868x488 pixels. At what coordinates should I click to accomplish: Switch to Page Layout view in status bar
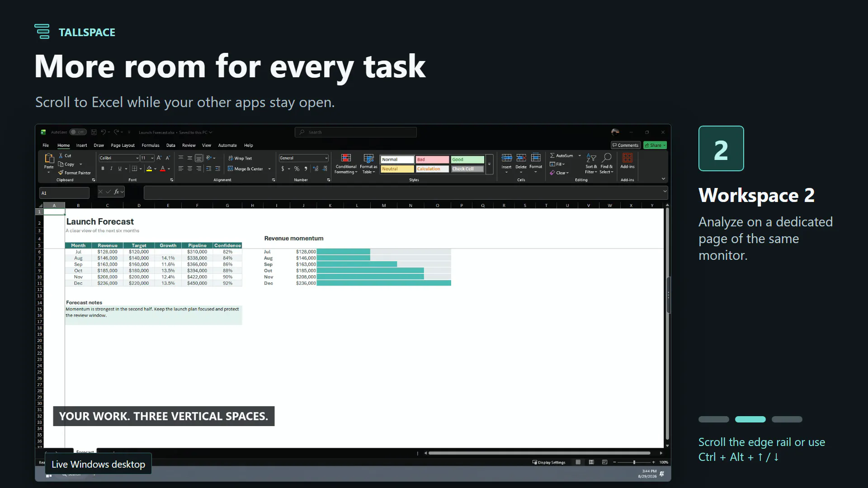(591, 462)
